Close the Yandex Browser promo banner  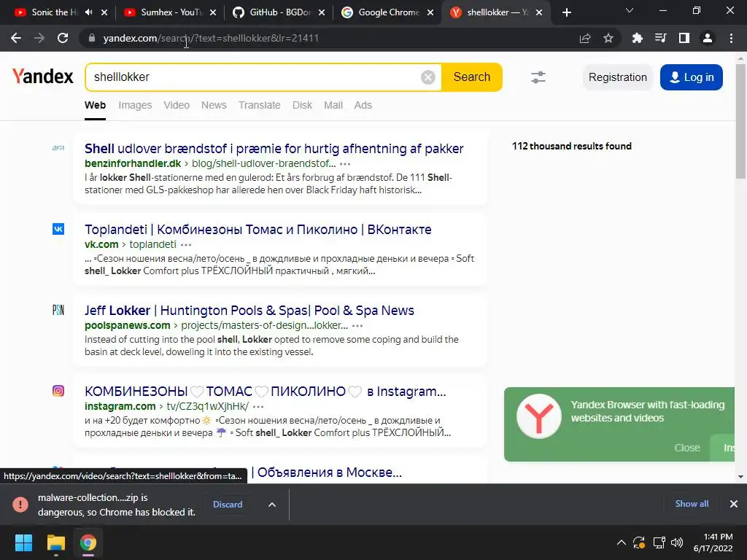tap(687, 448)
